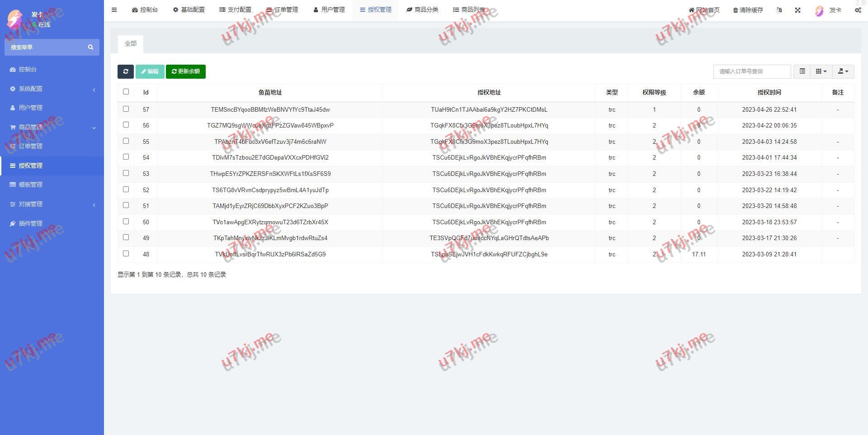
Task: Click the green 更新余额 button
Action: pyautogui.click(x=186, y=71)
